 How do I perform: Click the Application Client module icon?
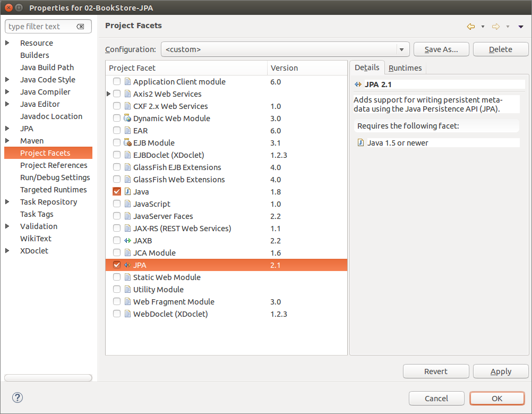coord(127,81)
